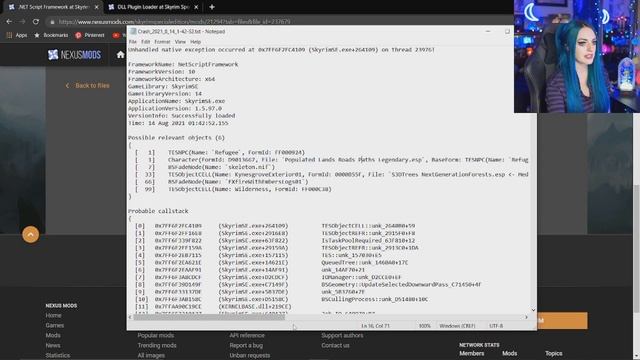Open Notepad Edit menu
640x360 pixels.
145,42
